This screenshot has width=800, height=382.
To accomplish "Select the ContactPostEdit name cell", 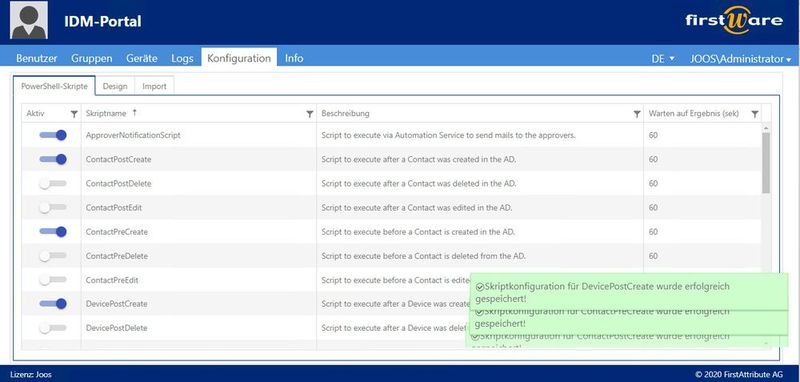I will (x=198, y=208).
